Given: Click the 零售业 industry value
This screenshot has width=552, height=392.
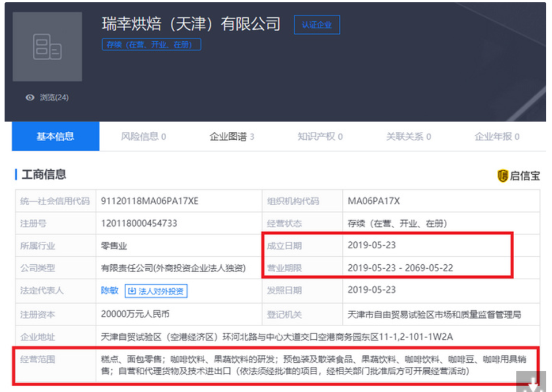Looking at the screenshot, I should tap(113, 246).
